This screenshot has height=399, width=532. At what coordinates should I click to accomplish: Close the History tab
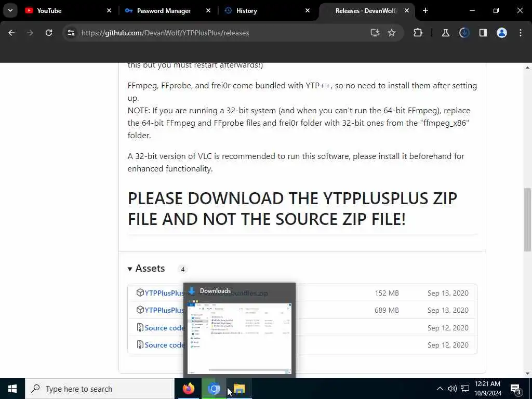pos(308,10)
